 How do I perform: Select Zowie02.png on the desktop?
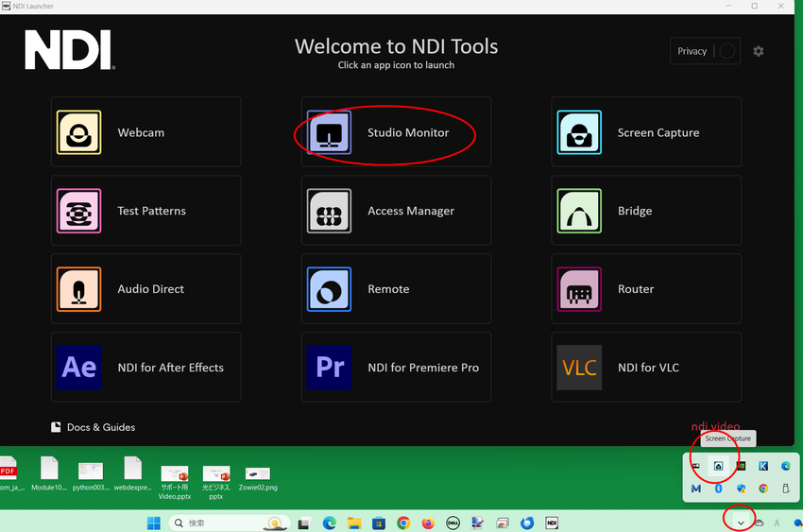(258, 479)
